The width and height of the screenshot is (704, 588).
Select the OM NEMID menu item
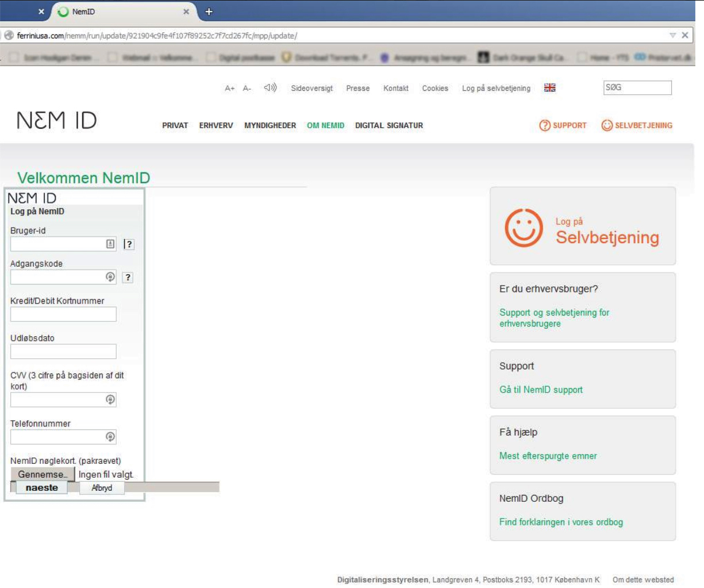tap(326, 125)
